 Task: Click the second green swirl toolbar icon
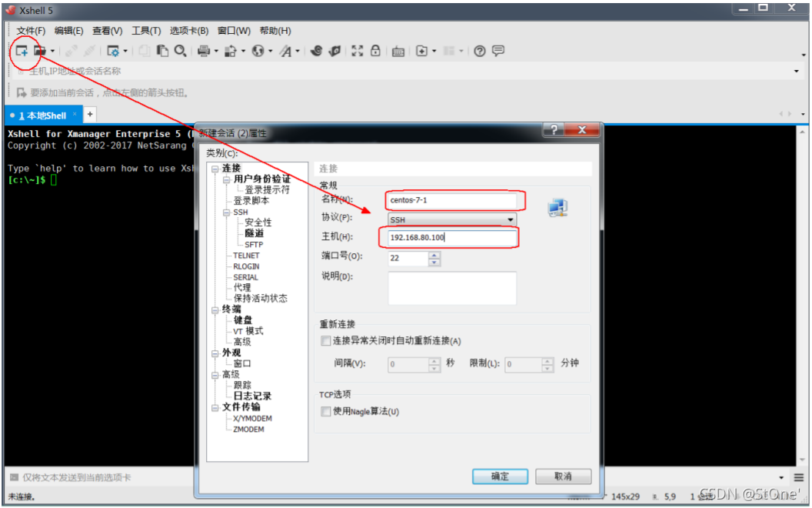coord(335,51)
